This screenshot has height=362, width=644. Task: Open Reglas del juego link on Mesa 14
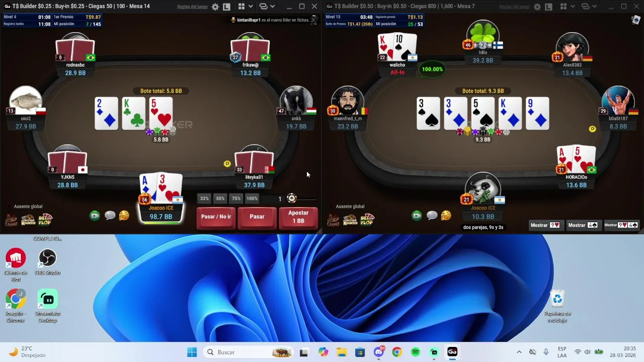192,7
